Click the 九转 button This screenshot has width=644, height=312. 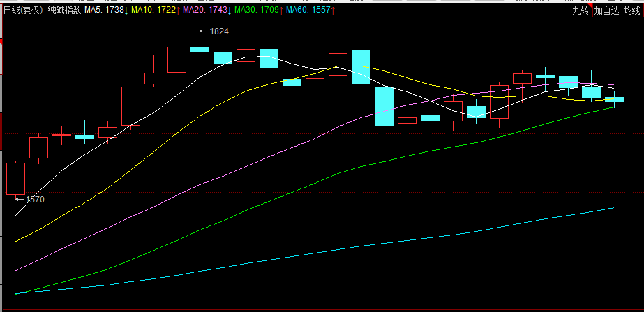point(582,10)
